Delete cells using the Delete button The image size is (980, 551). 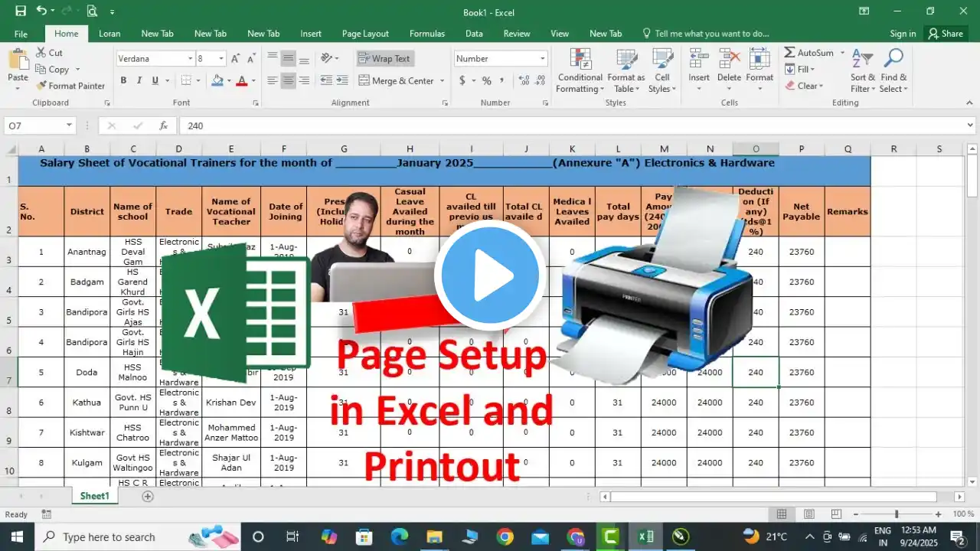729,70
